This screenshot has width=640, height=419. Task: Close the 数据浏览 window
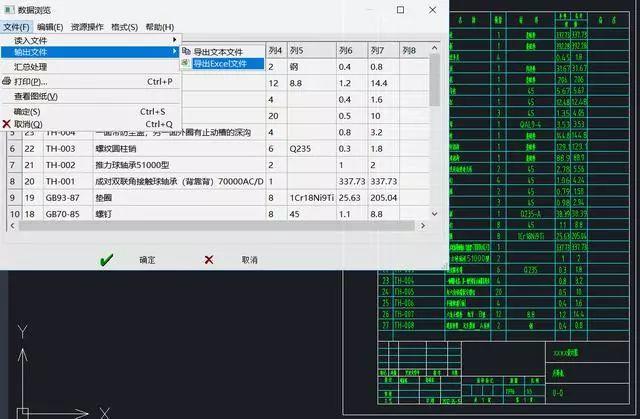[432, 10]
